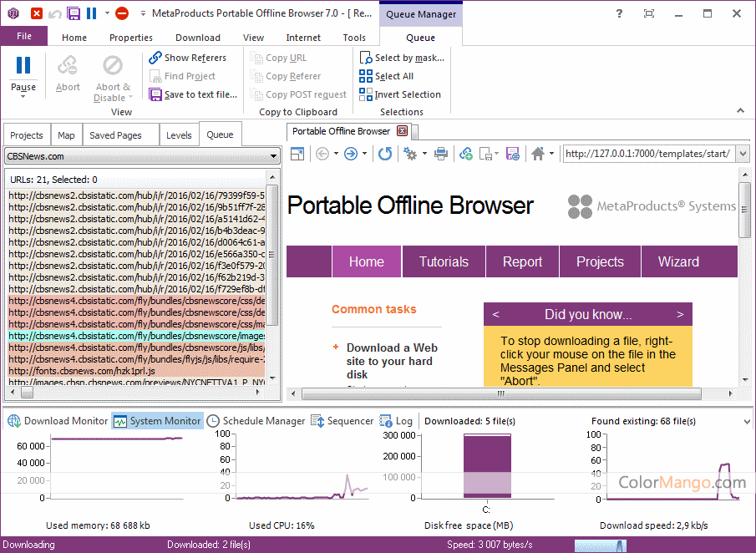Select the highlighted cbsnewscore/images queue URL
Viewport: 756px width, 553px height.
(x=136, y=336)
